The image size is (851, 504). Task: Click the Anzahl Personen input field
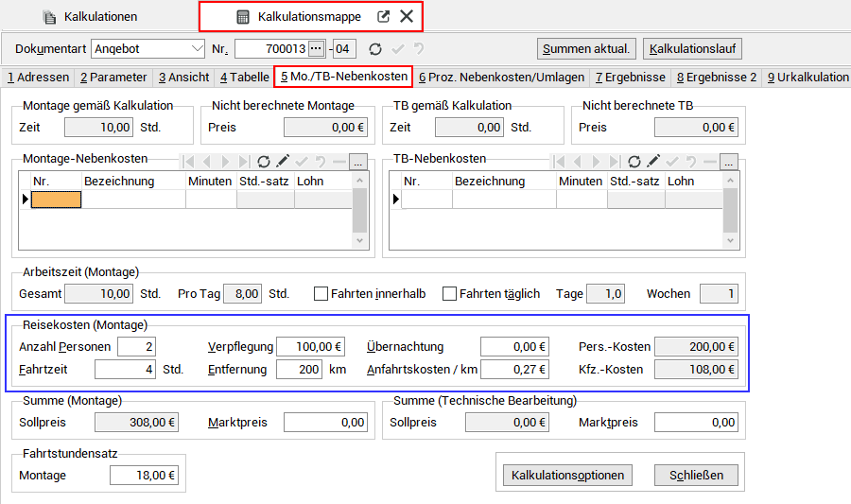(x=136, y=346)
